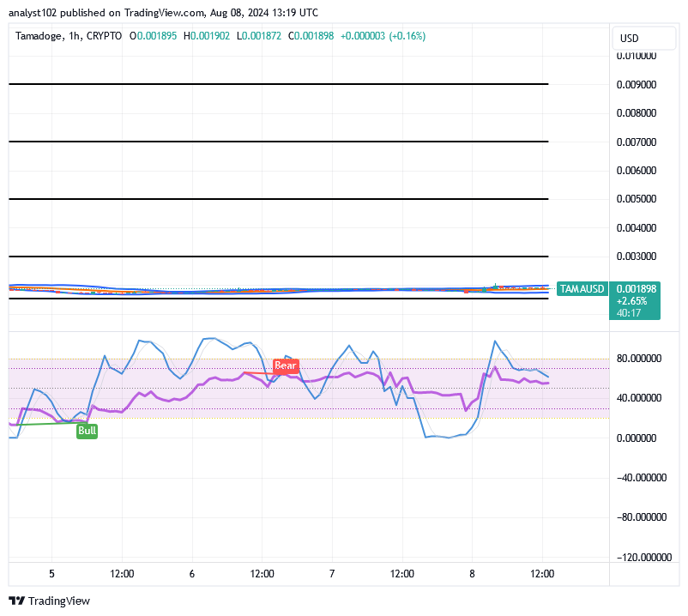Select the 0.001898 current price label

click(x=636, y=289)
